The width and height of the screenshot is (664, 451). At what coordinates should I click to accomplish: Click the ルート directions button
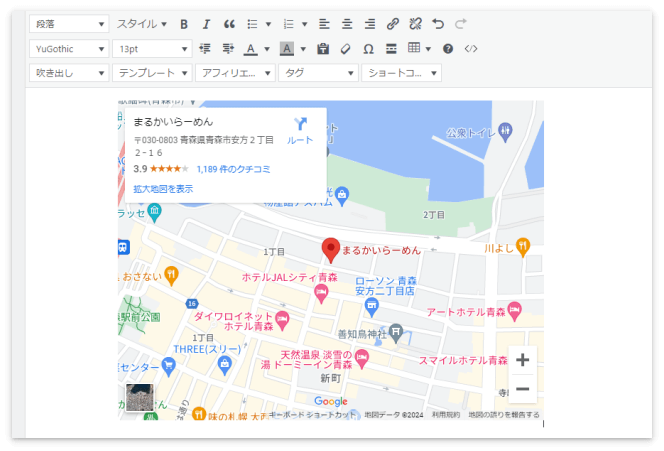[300, 131]
